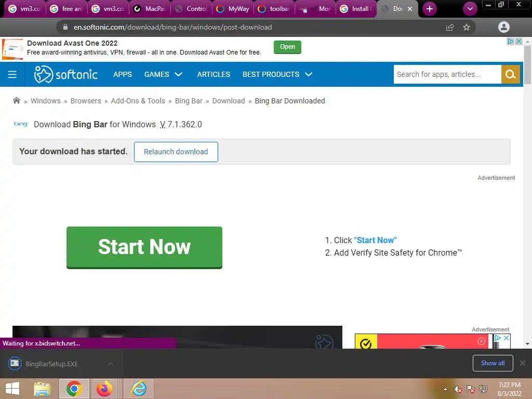Screen dimensions: 532x399
Task: Click the Avast ad thumbnail image
Action: (12, 49)
